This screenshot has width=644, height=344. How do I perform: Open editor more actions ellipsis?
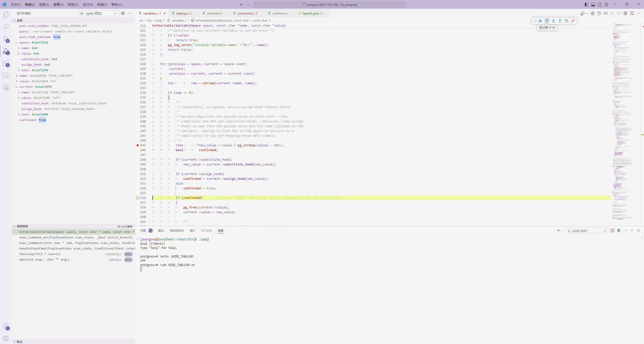638,13
